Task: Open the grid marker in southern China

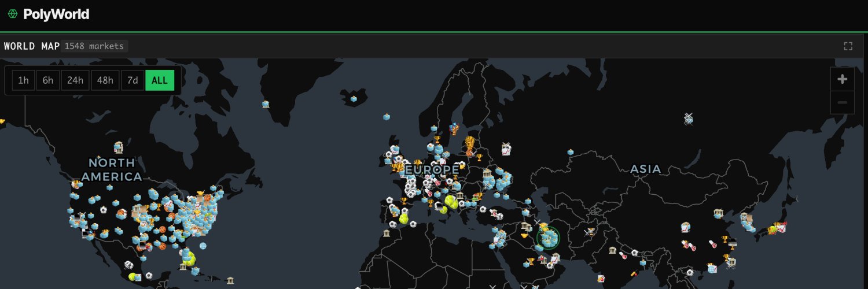Action: pyautogui.click(x=712, y=268)
